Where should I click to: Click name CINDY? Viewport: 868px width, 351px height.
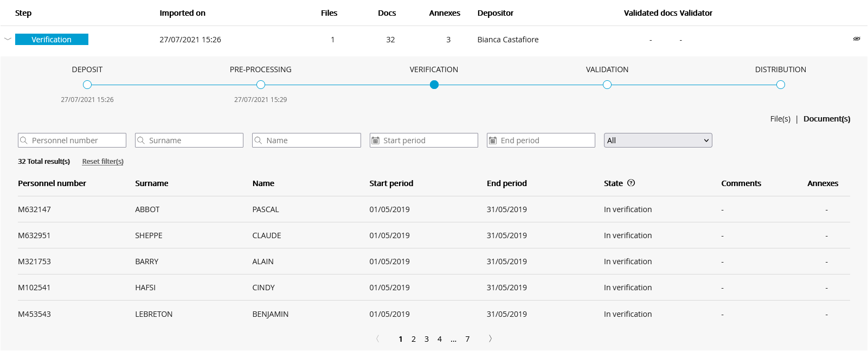click(263, 288)
